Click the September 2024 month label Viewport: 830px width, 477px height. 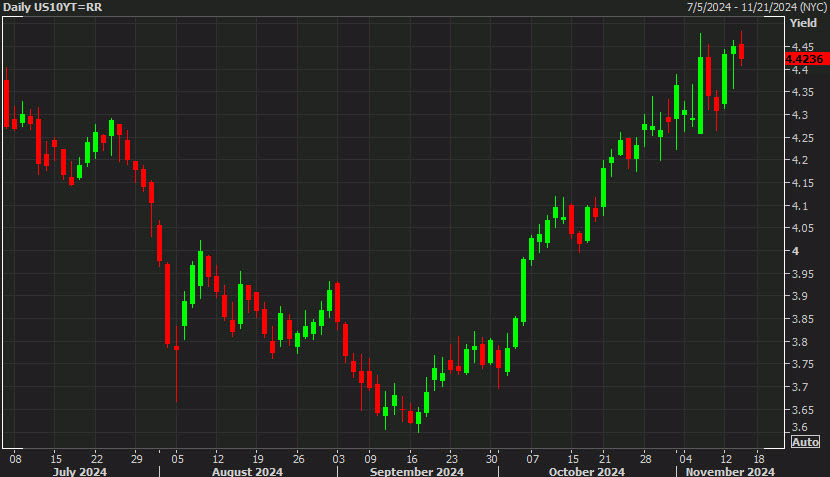[417, 470]
